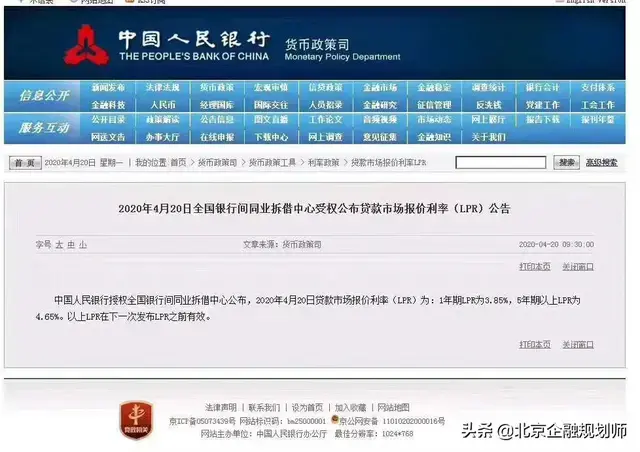Click the red 党政机关 badge in footer
640x452 pixels.
[x=136, y=420]
